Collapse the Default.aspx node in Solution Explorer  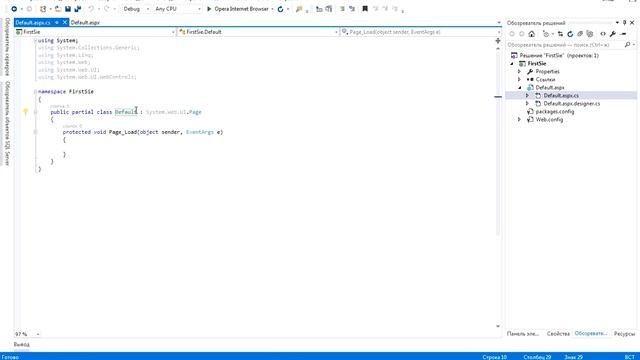point(520,87)
